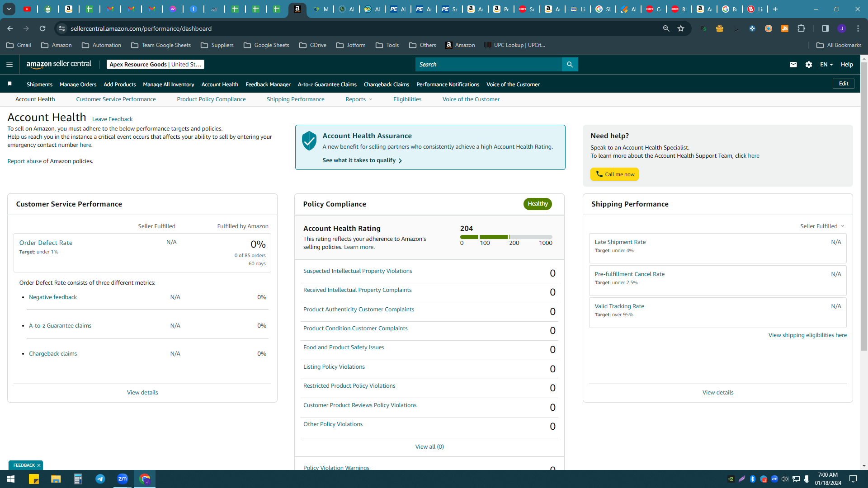This screenshot has width=868, height=488.
Task: Open the Late Shipment Rate link
Action: [x=620, y=242]
